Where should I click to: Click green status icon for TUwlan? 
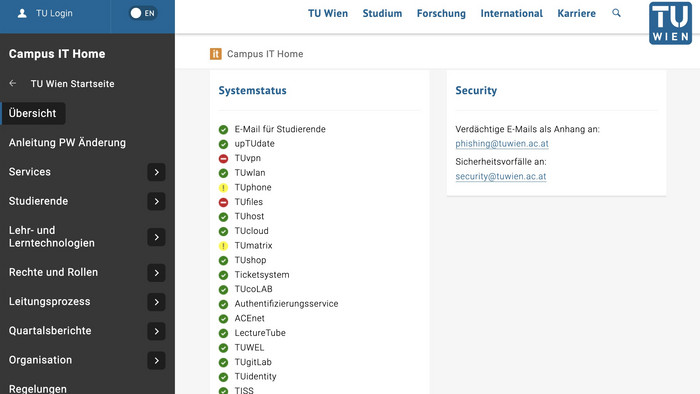pyautogui.click(x=223, y=173)
